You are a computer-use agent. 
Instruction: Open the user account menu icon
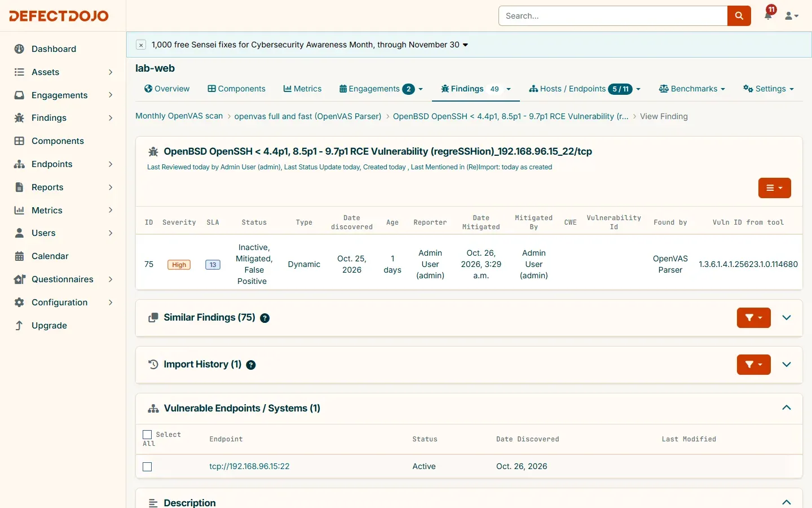792,16
